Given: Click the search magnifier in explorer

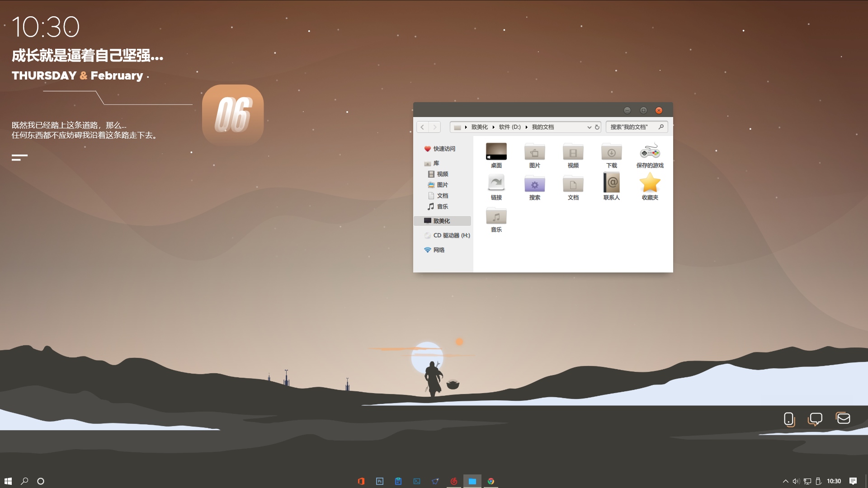Looking at the screenshot, I should pyautogui.click(x=661, y=127).
